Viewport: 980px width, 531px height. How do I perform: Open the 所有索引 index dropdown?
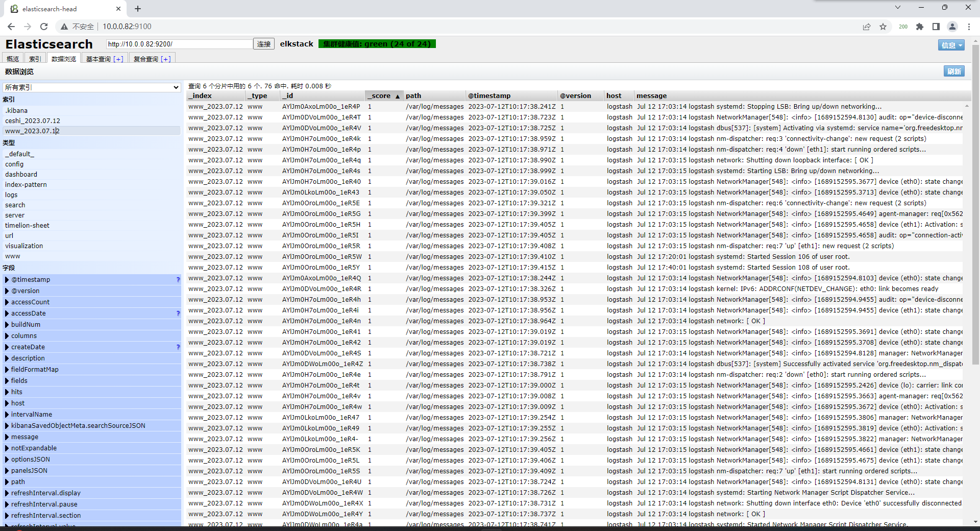(92, 87)
